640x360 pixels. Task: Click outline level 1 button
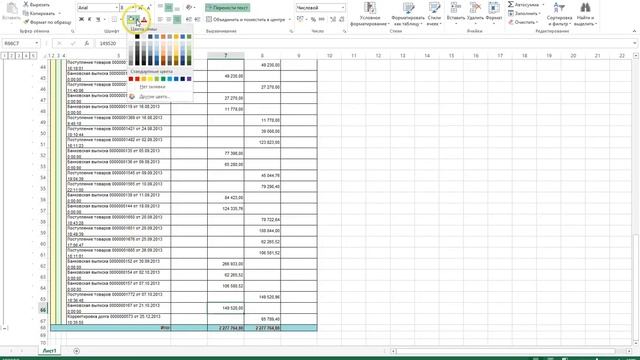pos(4,56)
